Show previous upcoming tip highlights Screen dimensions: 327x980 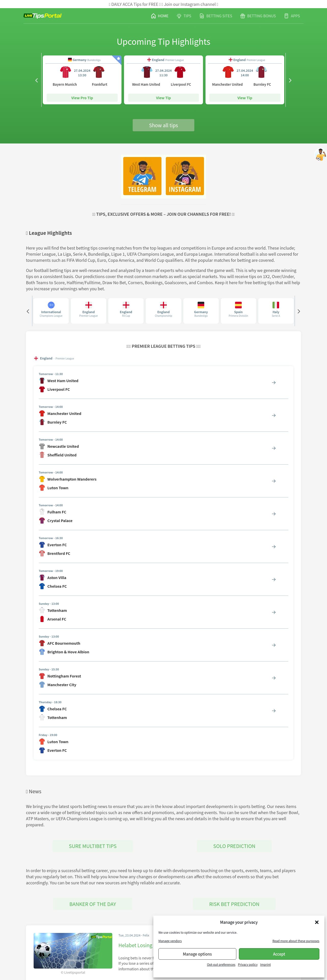pyautogui.click(x=36, y=80)
